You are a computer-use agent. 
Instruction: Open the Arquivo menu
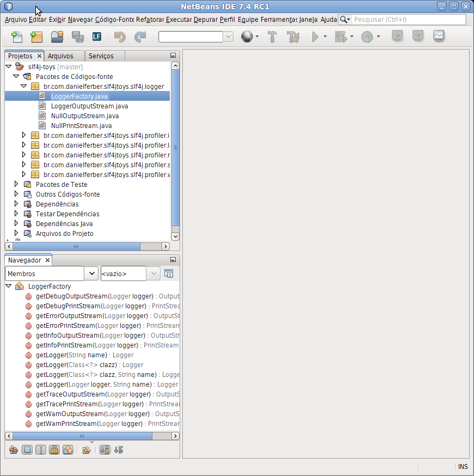click(x=16, y=20)
